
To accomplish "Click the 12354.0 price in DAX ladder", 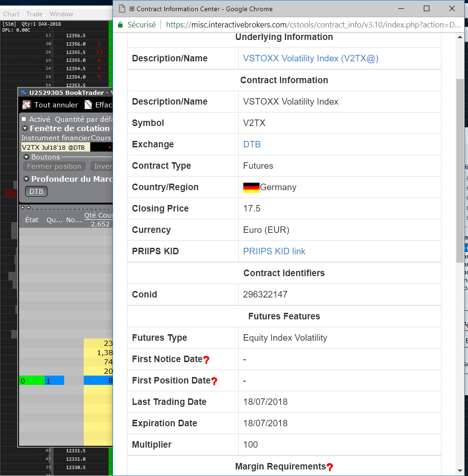I will coord(76,77).
